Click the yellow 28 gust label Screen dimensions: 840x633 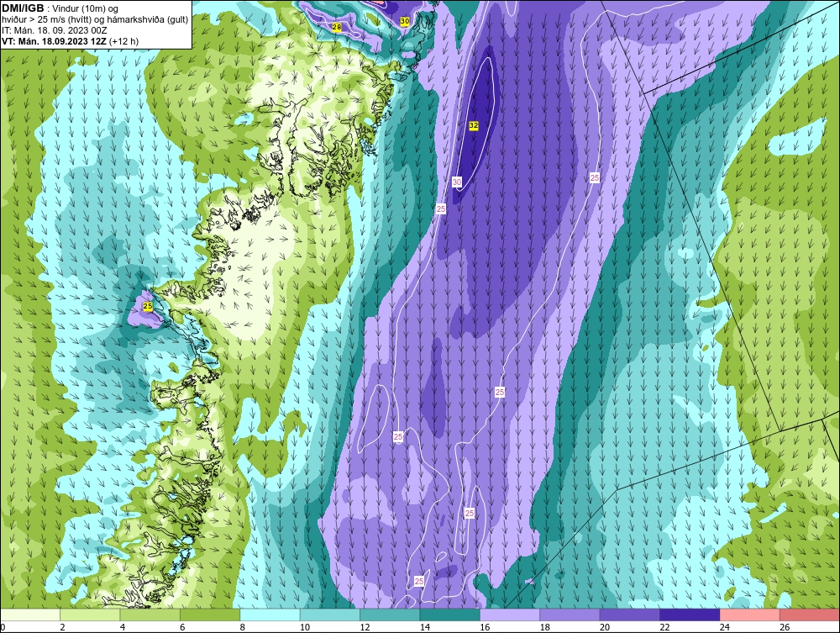337,28
